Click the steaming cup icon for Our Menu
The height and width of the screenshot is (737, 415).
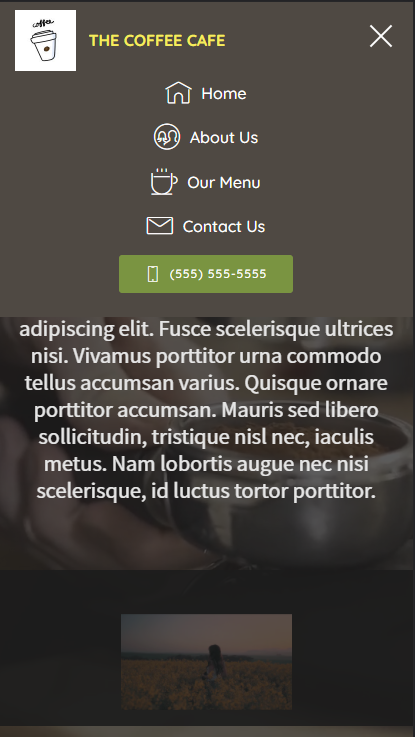(x=164, y=181)
